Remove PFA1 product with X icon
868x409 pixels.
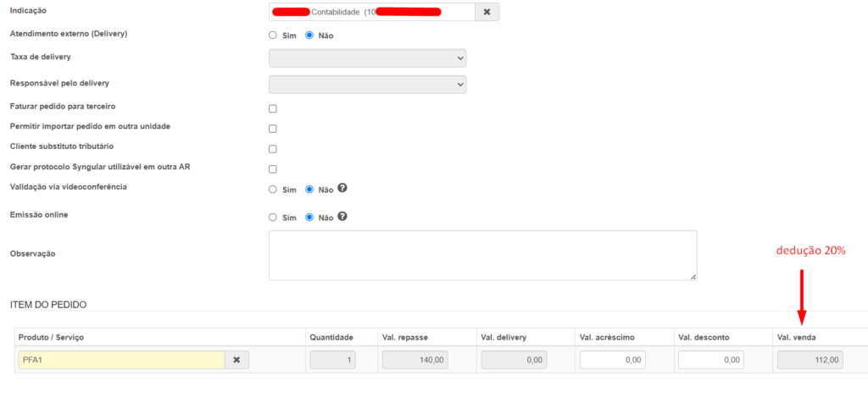click(236, 360)
